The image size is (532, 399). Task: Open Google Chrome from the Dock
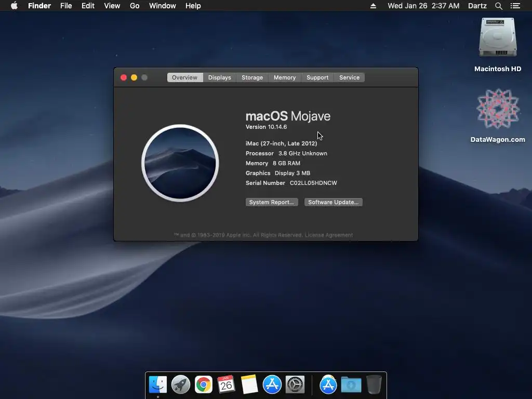[x=204, y=385]
